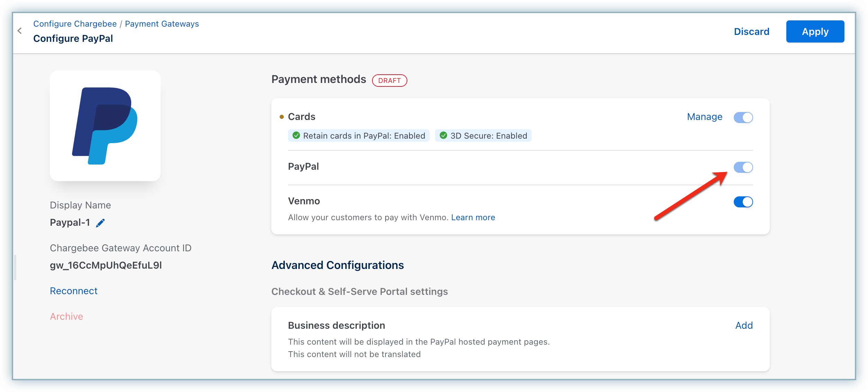
Task: Click the Gateway Account ID value
Action: tap(106, 265)
